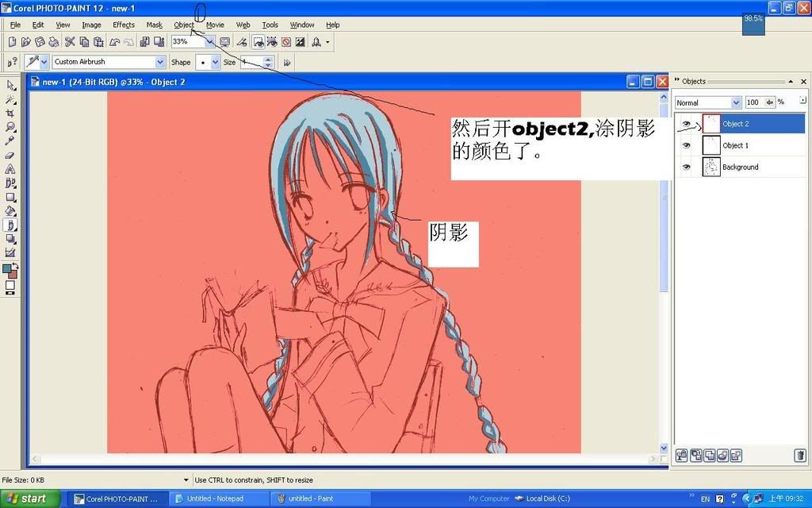Viewport: 812px width, 508px height.
Task: Select the Crop tool
Action: tap(10, 114)
